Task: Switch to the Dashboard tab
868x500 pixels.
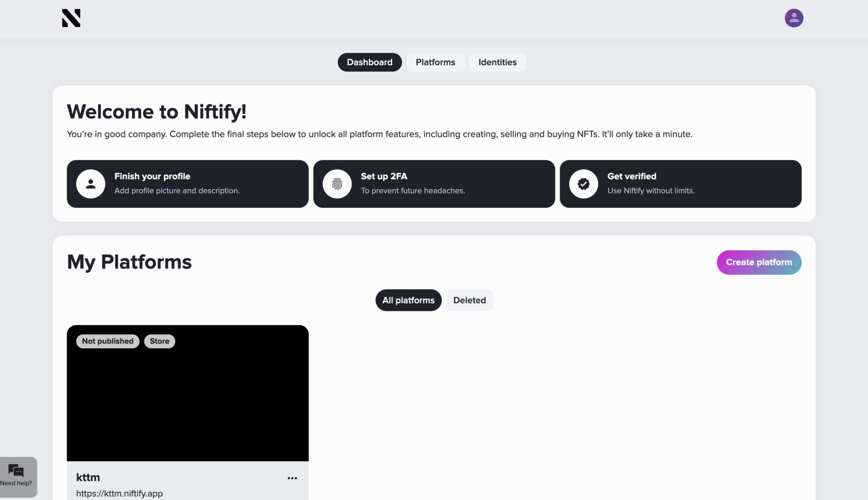Action: pos(369,62)
